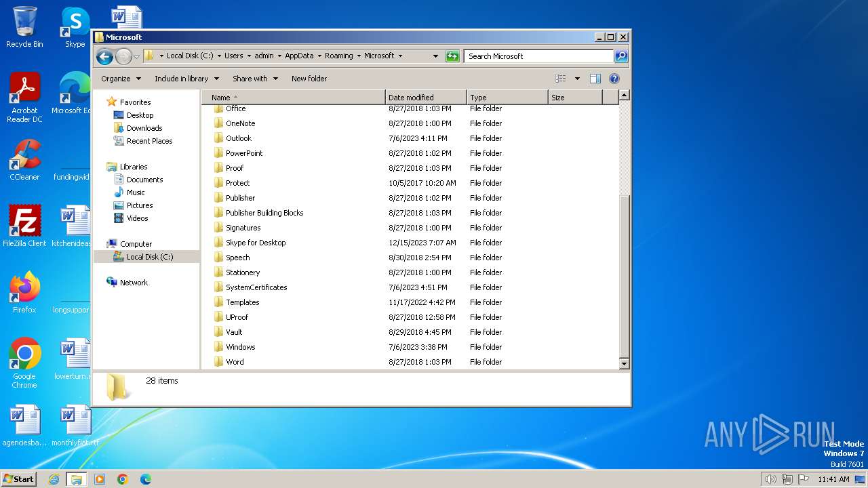
Task: Open the Start menu
Action: 19,479
